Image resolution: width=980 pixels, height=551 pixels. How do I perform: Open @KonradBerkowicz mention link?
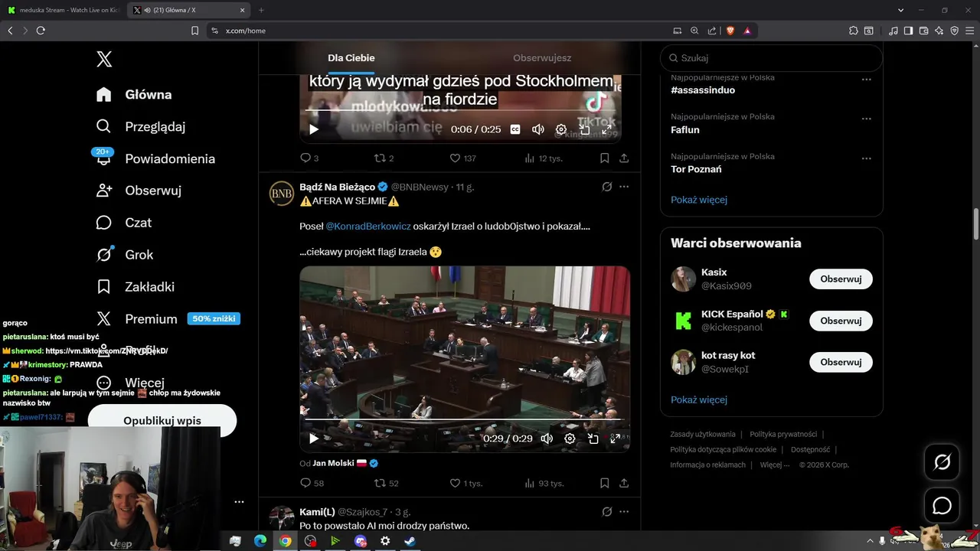click(368, 227)
